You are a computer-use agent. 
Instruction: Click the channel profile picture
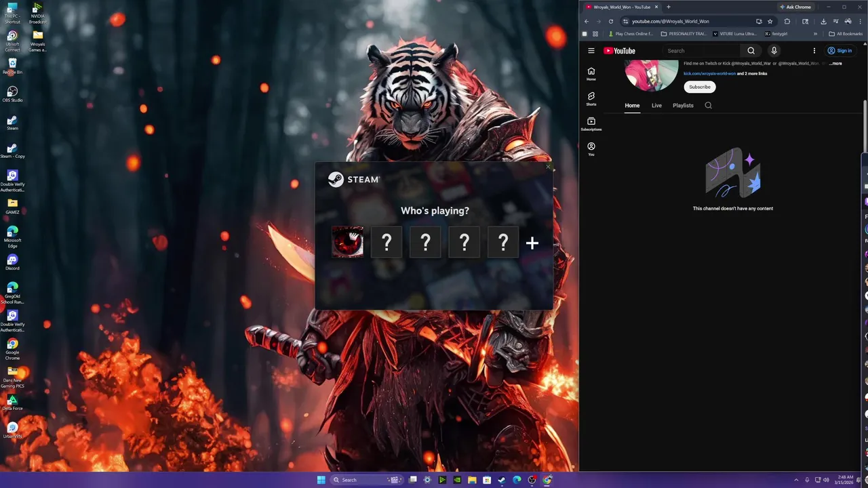[652, 75]
